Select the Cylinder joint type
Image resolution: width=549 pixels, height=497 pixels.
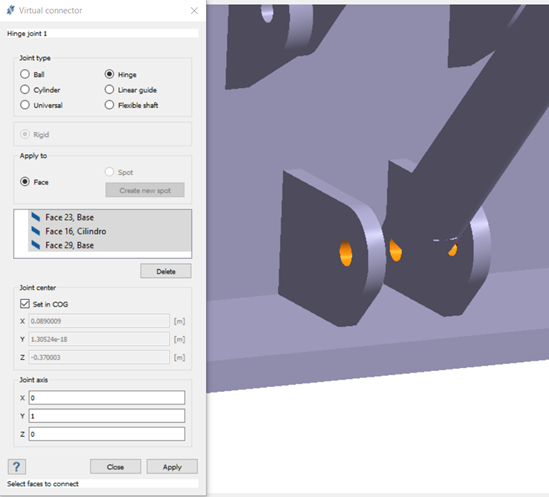25,90
